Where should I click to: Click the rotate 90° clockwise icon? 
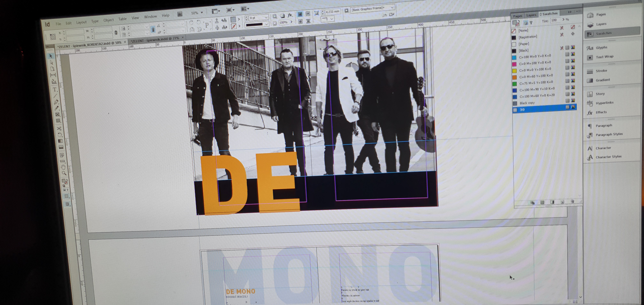pos(192,22)
